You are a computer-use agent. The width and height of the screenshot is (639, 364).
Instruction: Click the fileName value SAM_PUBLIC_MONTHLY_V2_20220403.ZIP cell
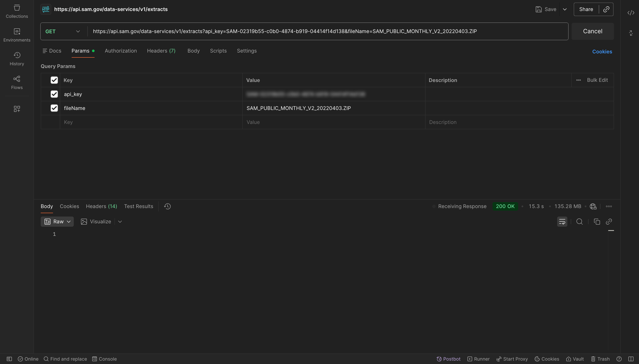coord(334,108)
